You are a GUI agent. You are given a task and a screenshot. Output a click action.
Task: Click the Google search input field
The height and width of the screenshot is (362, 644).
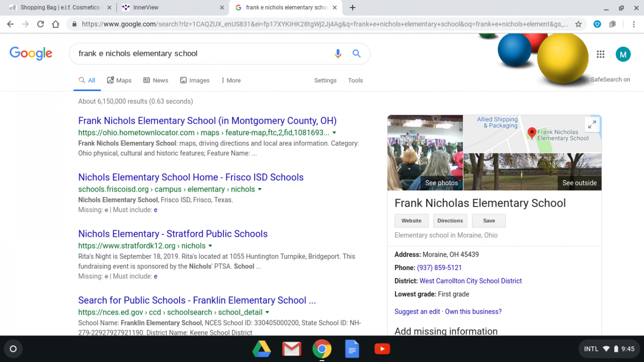201,54
